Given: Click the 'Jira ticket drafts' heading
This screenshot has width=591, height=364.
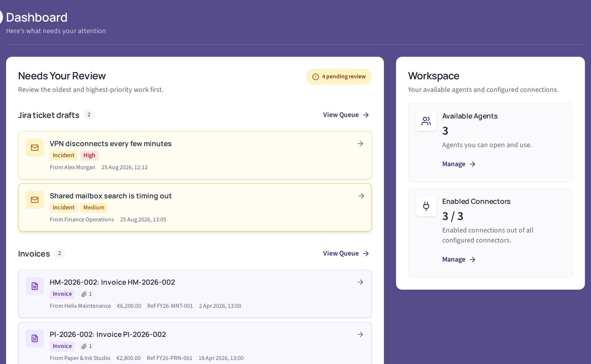Looking at the screenshot, I should tap(49, 115).
